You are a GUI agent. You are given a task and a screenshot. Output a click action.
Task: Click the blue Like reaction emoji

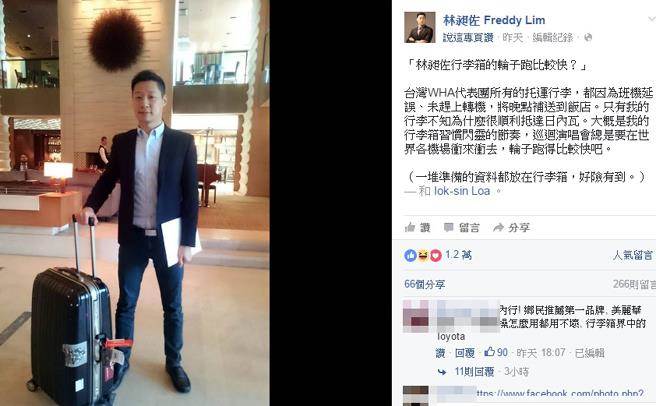(410, 255)
